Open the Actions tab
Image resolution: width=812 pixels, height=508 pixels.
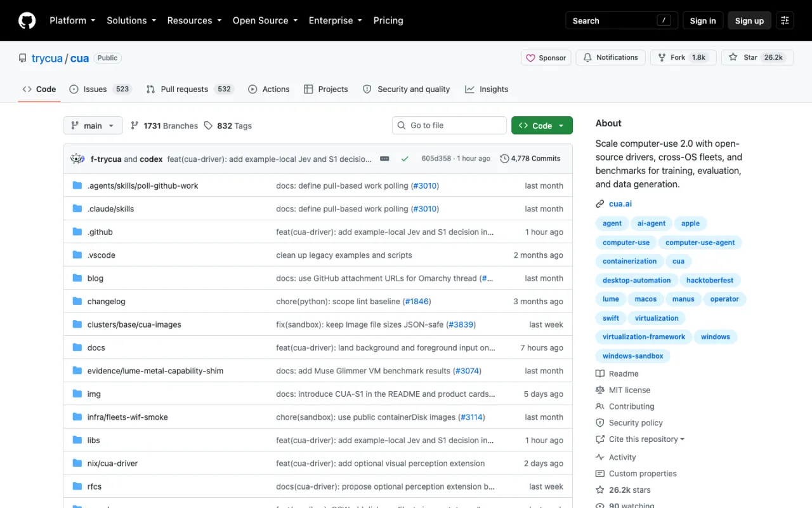pyautogui.click(x=269, y=89)
